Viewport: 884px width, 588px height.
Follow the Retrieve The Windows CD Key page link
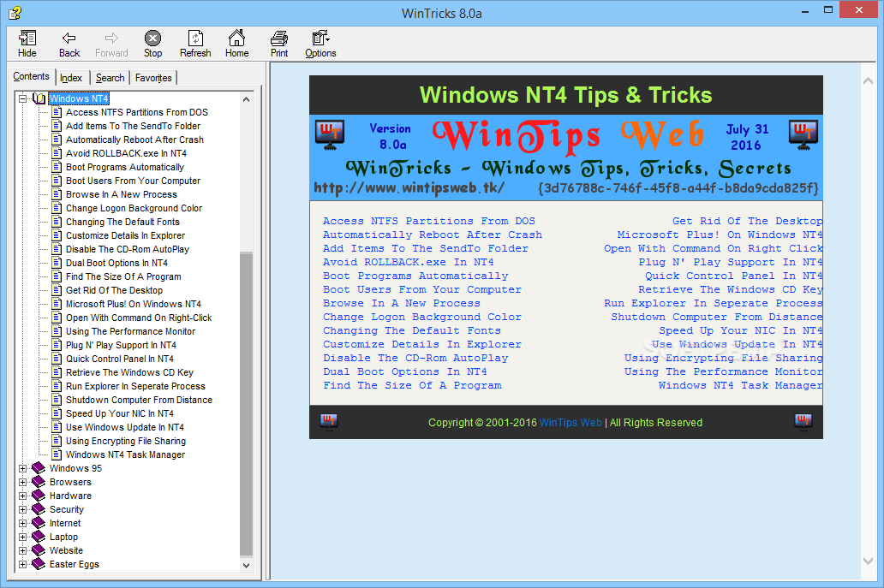point(730,289)
